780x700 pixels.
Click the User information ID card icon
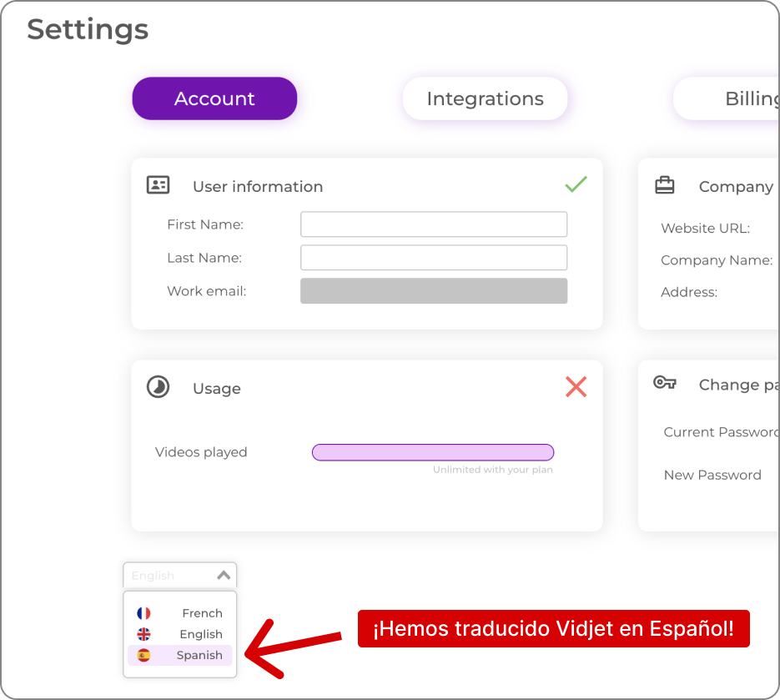[x=159, y=185]
